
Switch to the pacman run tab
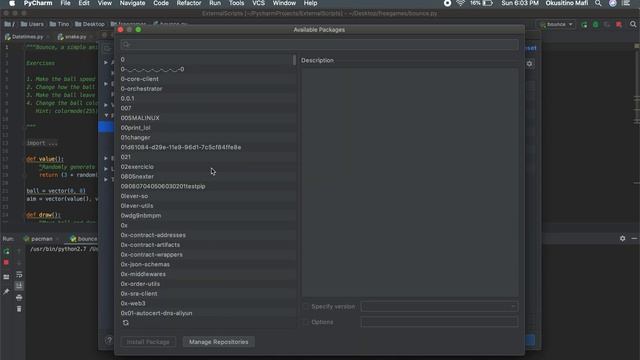(42, 239)
